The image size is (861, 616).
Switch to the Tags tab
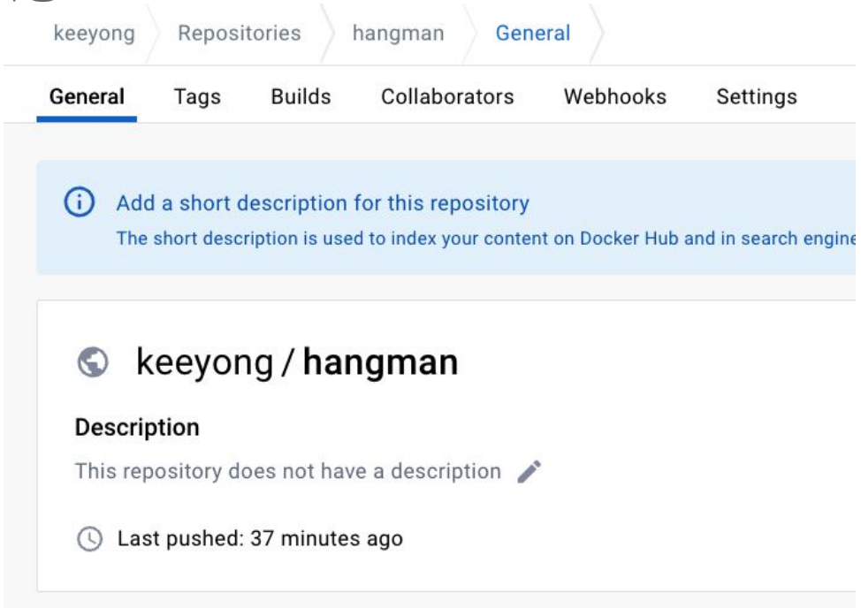click(x=197, y=96)
